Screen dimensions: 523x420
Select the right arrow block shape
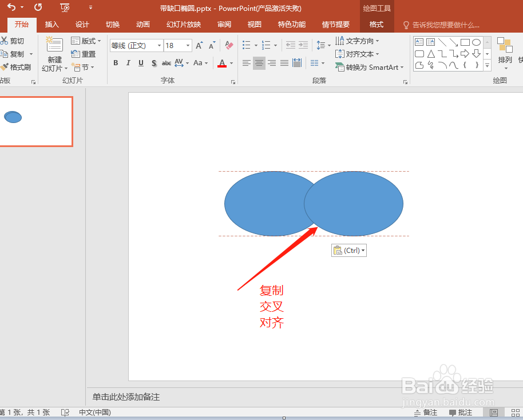(x=465, y=54)
